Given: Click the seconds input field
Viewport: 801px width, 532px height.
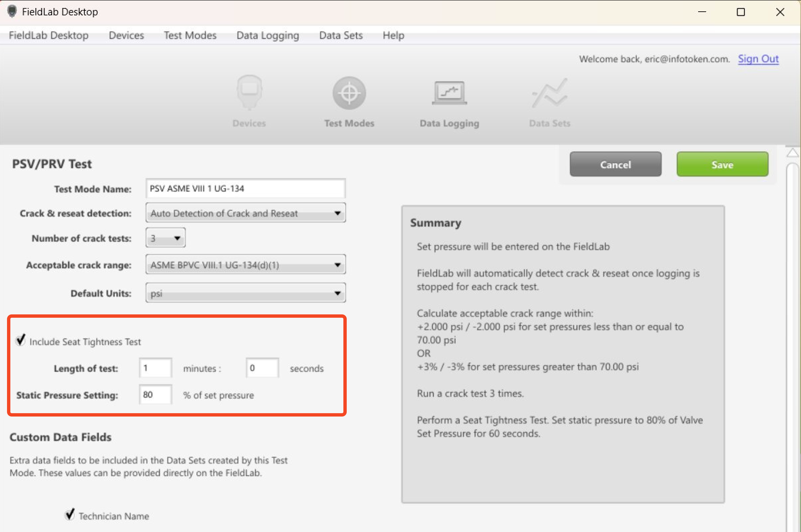Looking at the screenshot, I should pos(262,368).
